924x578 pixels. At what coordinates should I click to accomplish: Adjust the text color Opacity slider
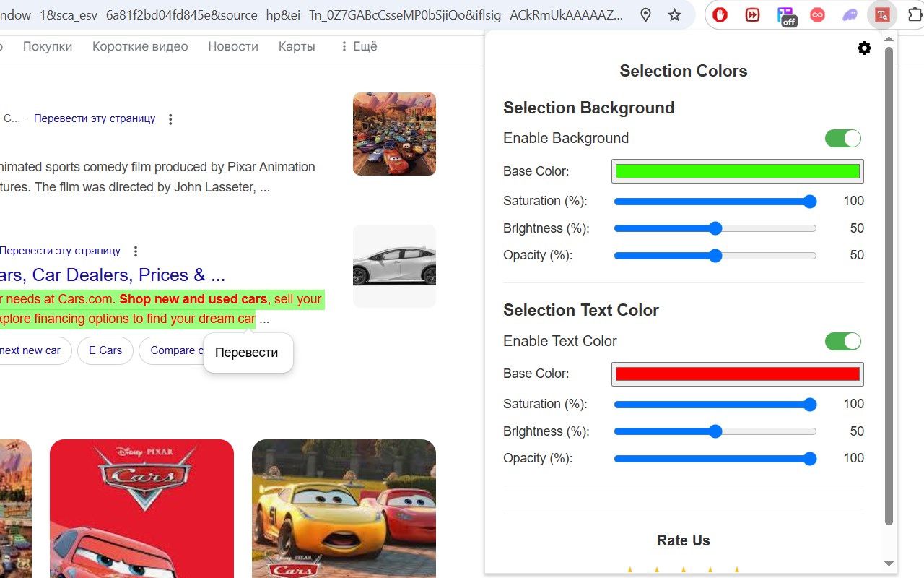click(x=715, y=459)
